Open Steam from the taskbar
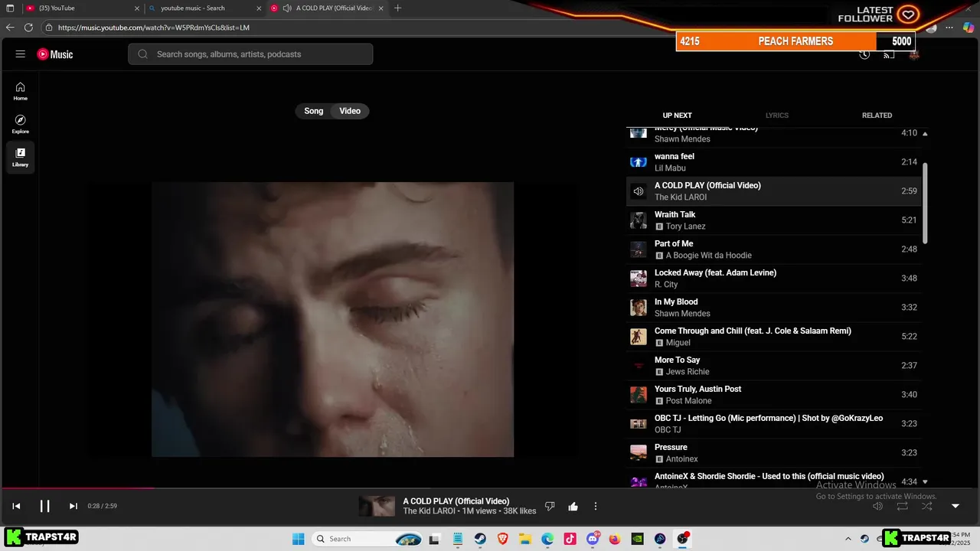The height and width of the screenshot is (551, 980). pyautogui.click(x=479, y=539)
